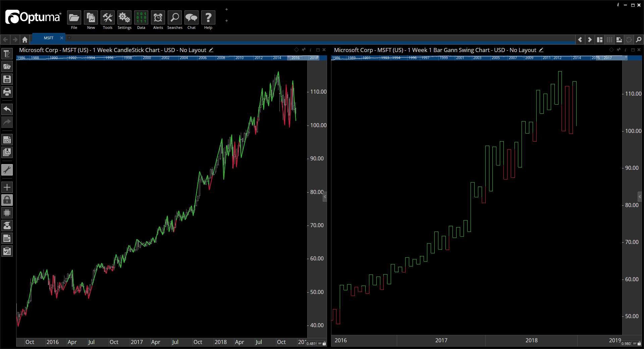This screenshot has width=644, height=349.
Task: Click the save chart image icon
Action: coord(7,140)
